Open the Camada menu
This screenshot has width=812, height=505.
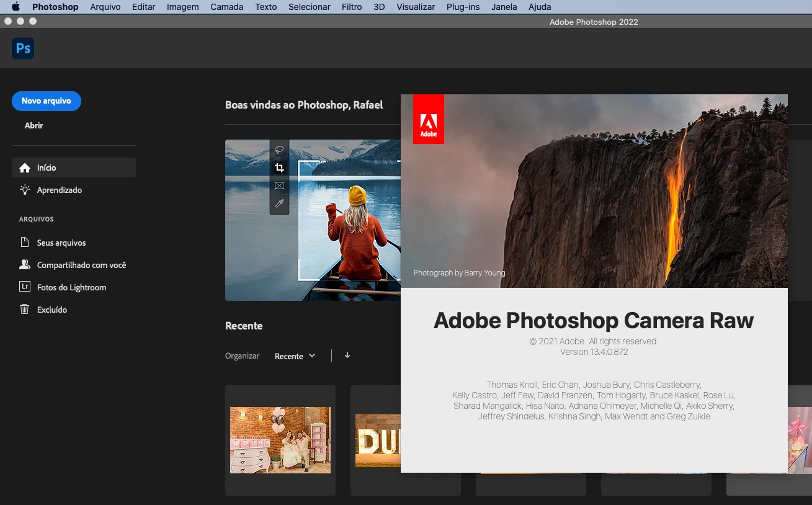(x=227, y=7)
